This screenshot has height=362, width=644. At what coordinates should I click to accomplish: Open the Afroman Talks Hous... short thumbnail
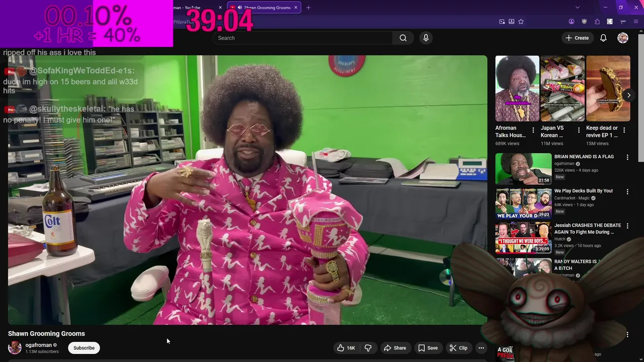(x=517, y=88)
